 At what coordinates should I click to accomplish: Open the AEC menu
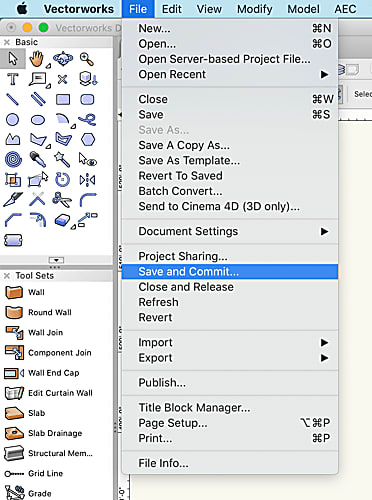[x=345, y=9]
